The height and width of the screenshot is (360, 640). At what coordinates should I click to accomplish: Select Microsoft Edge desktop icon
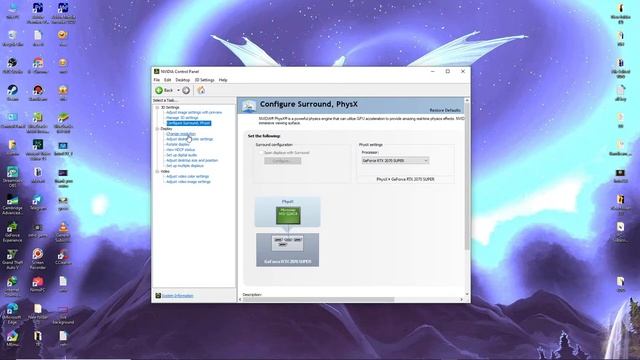12,313
